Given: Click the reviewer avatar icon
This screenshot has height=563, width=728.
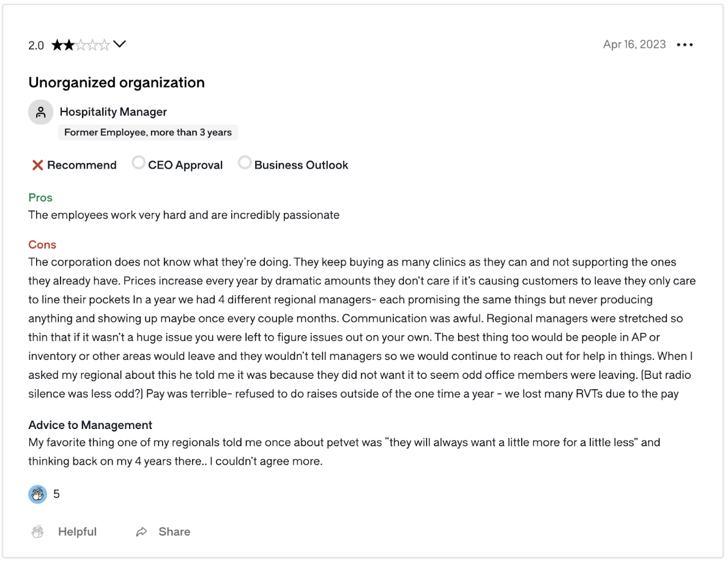Looking at the screenshot, I should point(40,112).
